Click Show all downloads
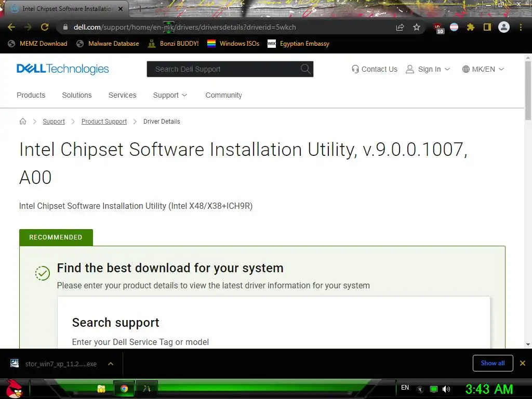 (x=493, y=363)
